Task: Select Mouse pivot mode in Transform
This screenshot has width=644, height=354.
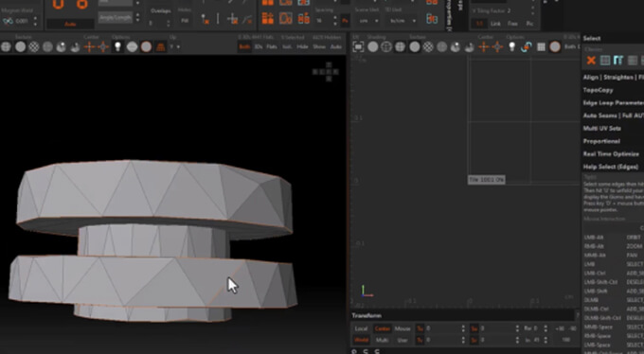Action: [x=402, y=328]
